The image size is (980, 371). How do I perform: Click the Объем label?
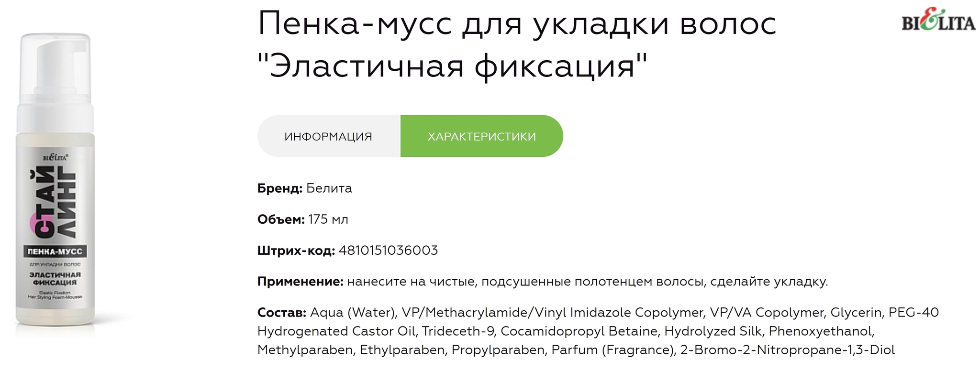point(281,219)
